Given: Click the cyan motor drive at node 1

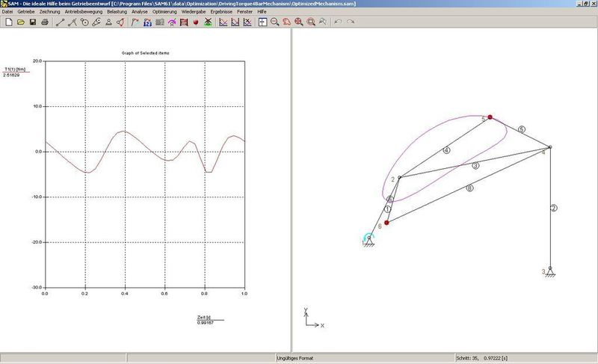Looking at the screenshot, I should coord(369,237).
